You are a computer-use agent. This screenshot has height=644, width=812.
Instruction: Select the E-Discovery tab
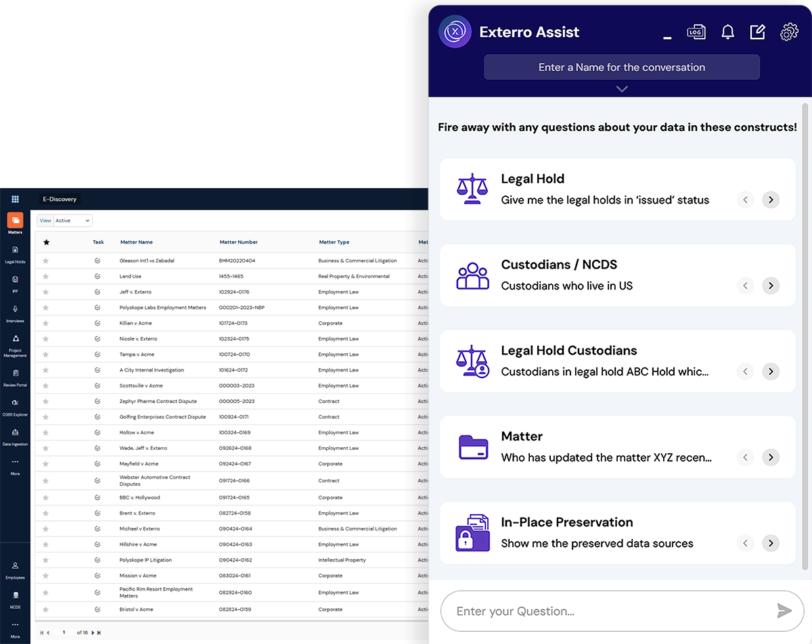point(60,200)
